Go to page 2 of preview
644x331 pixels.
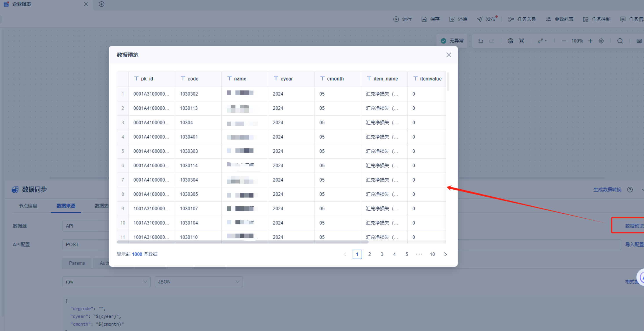coord(369,254)
